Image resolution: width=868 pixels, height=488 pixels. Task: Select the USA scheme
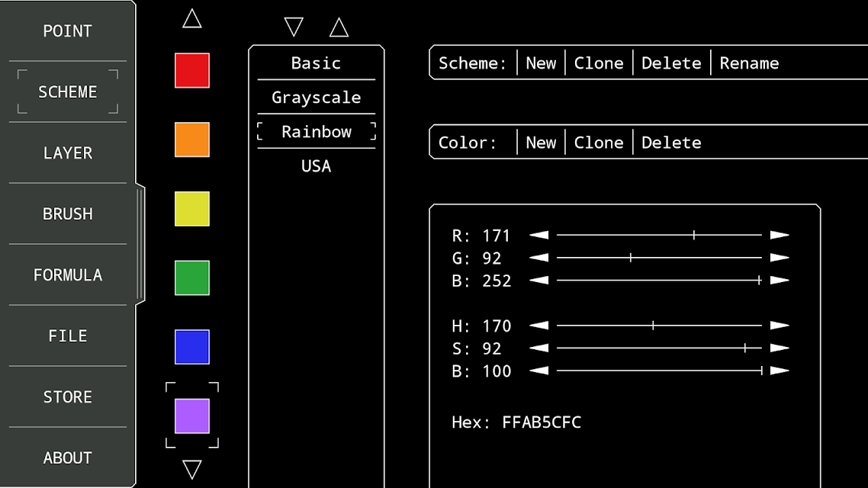pos(316,166)
